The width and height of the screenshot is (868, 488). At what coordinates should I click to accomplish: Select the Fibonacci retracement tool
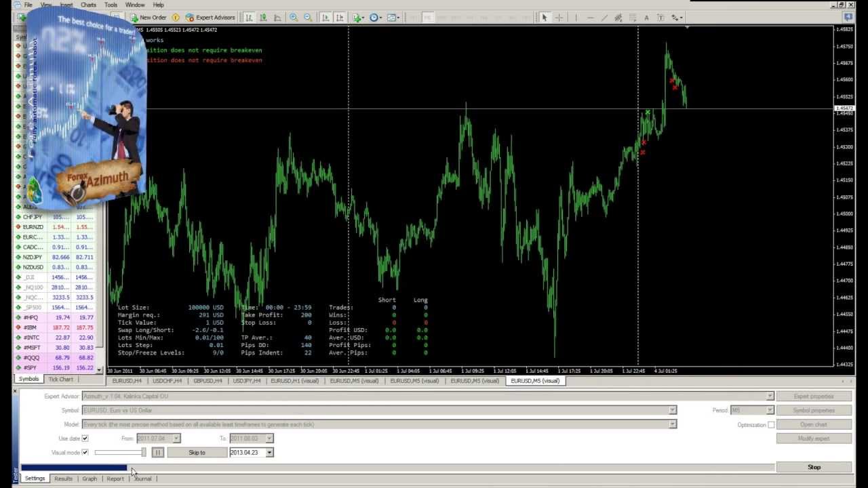click(633, 17)
